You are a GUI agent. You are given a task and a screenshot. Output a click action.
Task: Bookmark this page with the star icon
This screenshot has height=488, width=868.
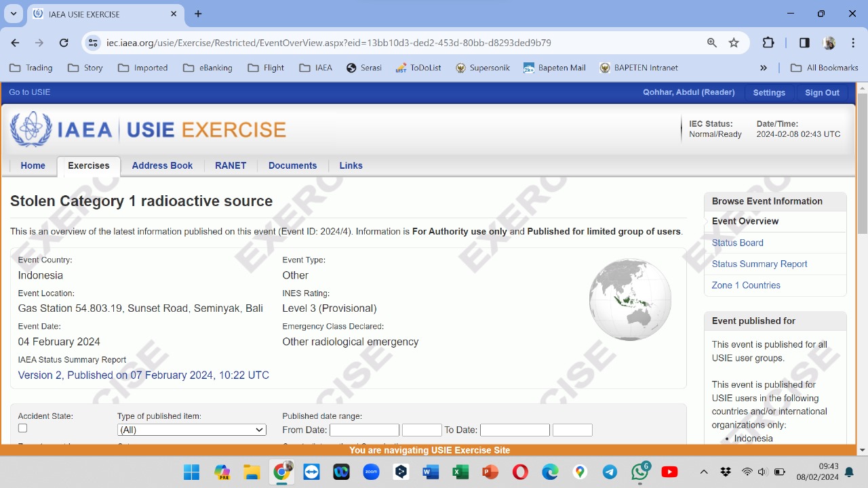[x=734, y=43]
